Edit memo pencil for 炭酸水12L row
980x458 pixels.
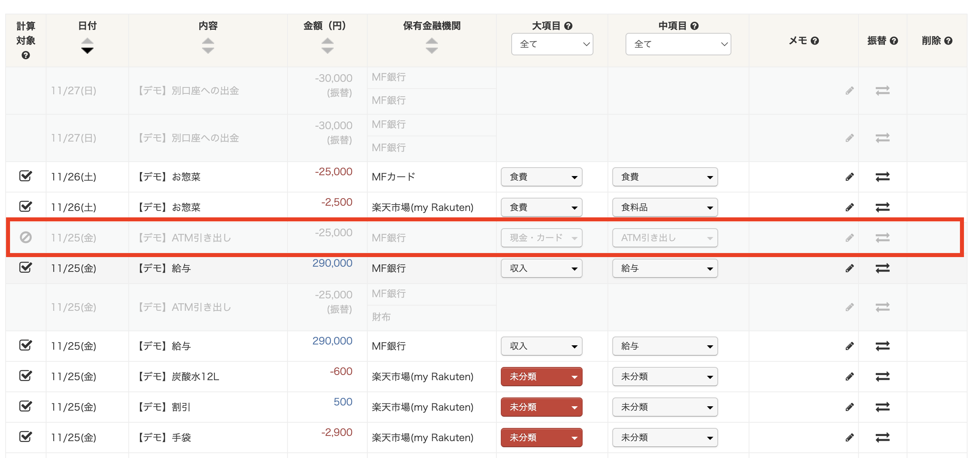[x=849, y=377]
